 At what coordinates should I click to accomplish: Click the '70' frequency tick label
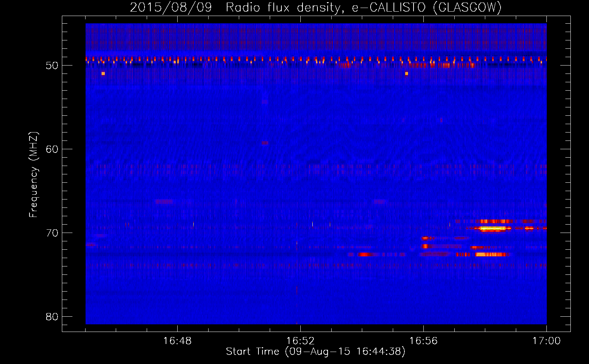52,233
